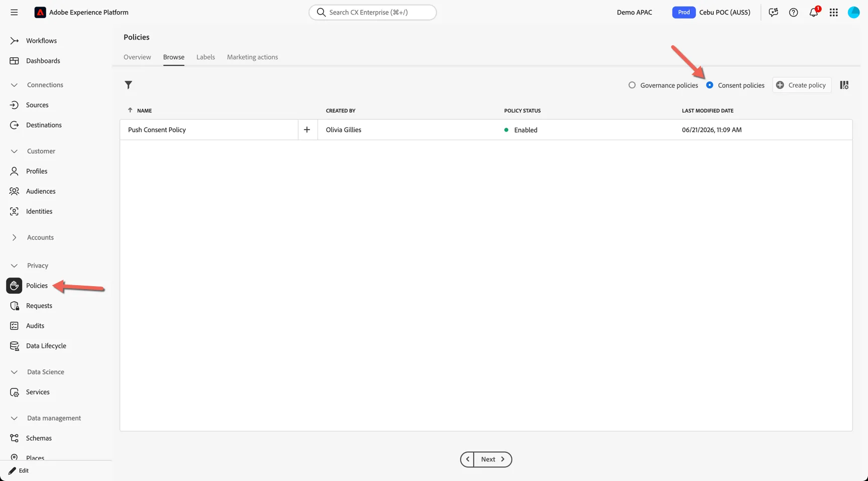This screenshot has height=481, width=868.
Task: Expand the Accounts section
Action: point(14,237)
